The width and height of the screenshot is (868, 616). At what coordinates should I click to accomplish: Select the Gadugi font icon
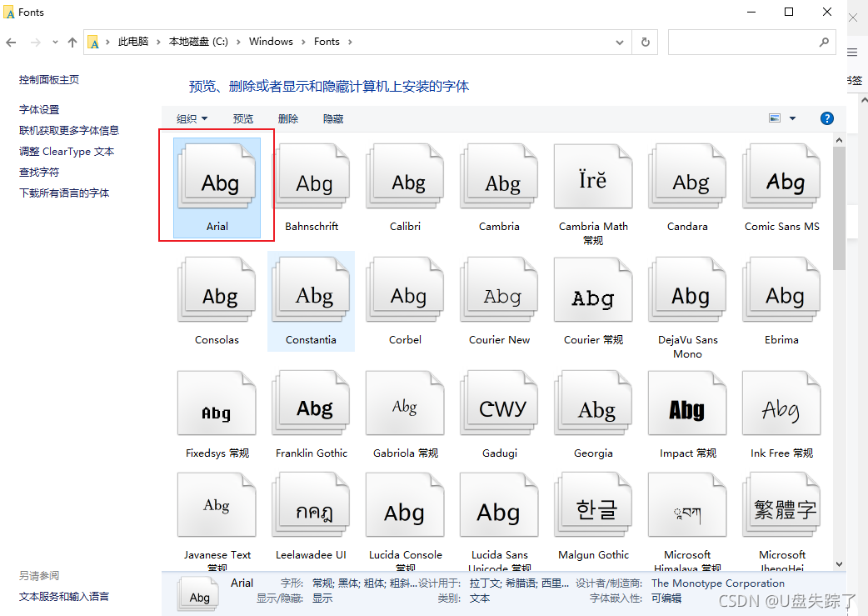click(x=499, y=403)
